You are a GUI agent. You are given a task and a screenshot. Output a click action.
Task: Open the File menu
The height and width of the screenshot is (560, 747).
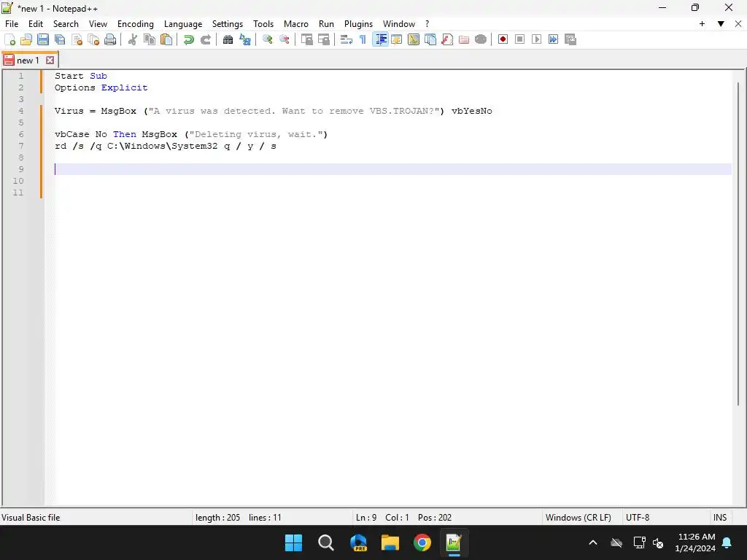click(x=12, y=24)
